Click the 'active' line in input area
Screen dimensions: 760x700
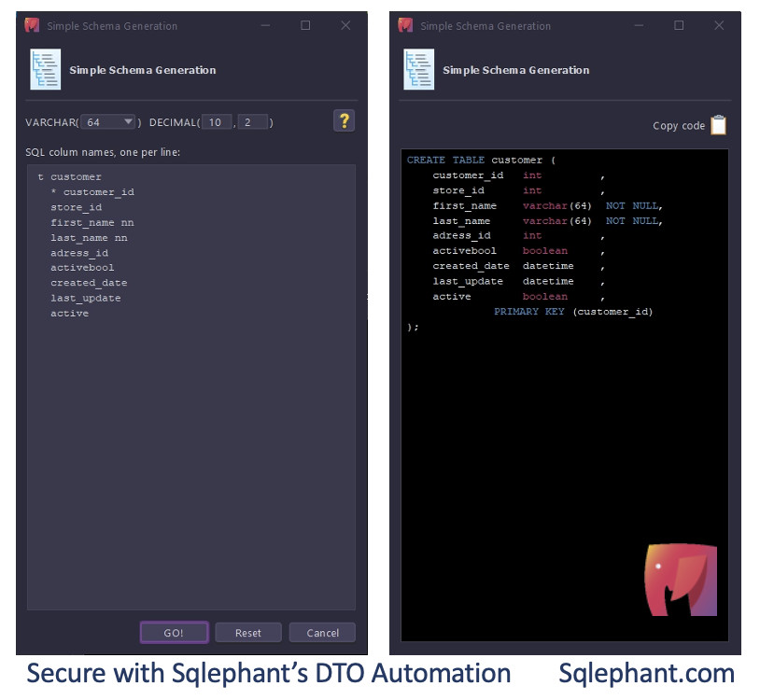[70, 314]
